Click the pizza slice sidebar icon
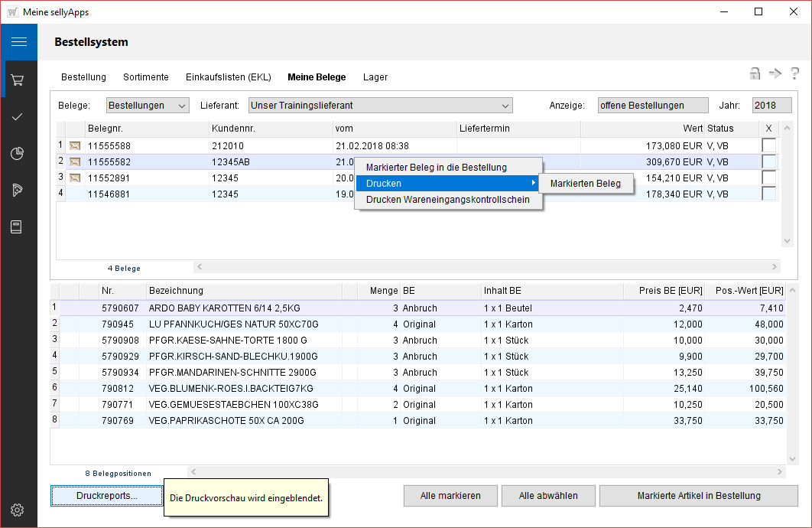812x528 pixels. pos(18,191)
